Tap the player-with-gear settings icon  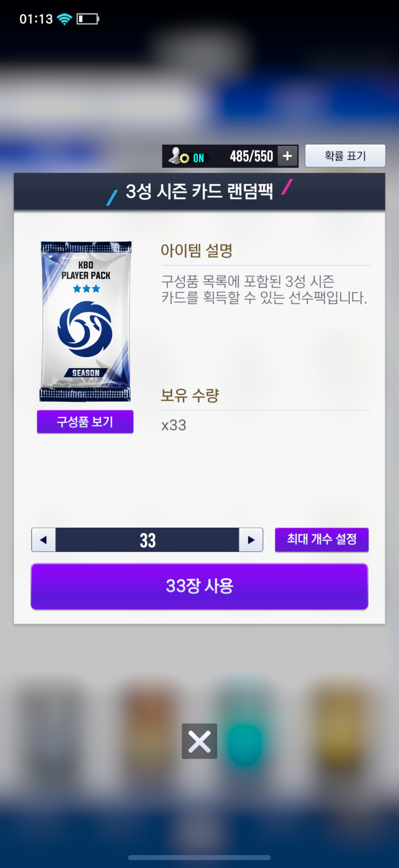click(x=178, y=156)
